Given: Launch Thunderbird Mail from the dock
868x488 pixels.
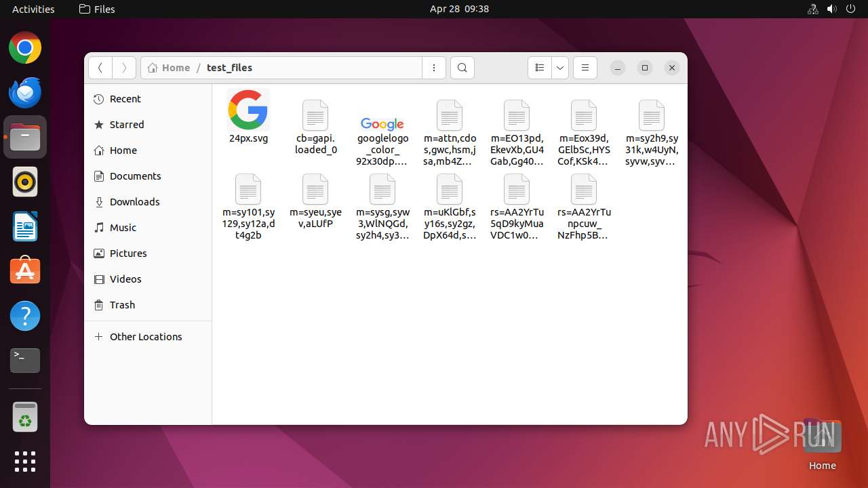Looking at the screenshot, I should [x=25, y=93].
